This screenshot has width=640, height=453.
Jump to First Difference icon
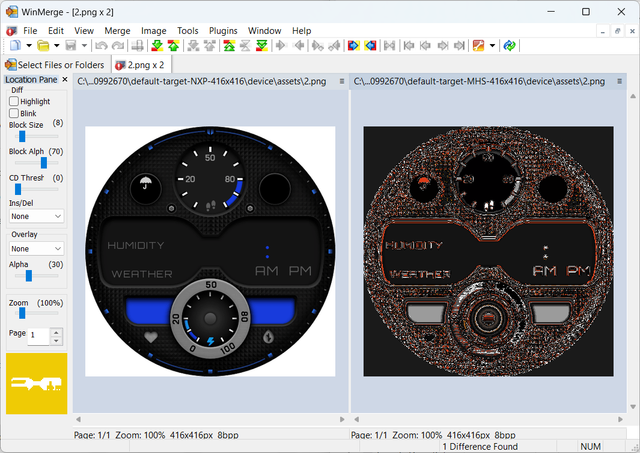coord(229,45)
